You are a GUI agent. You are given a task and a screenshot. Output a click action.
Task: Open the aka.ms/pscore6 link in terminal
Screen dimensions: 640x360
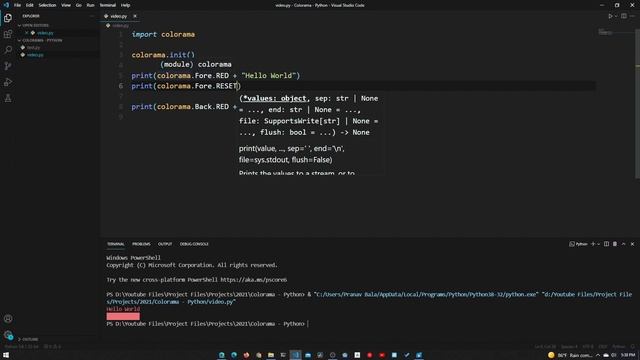click(x=253, y=280)
